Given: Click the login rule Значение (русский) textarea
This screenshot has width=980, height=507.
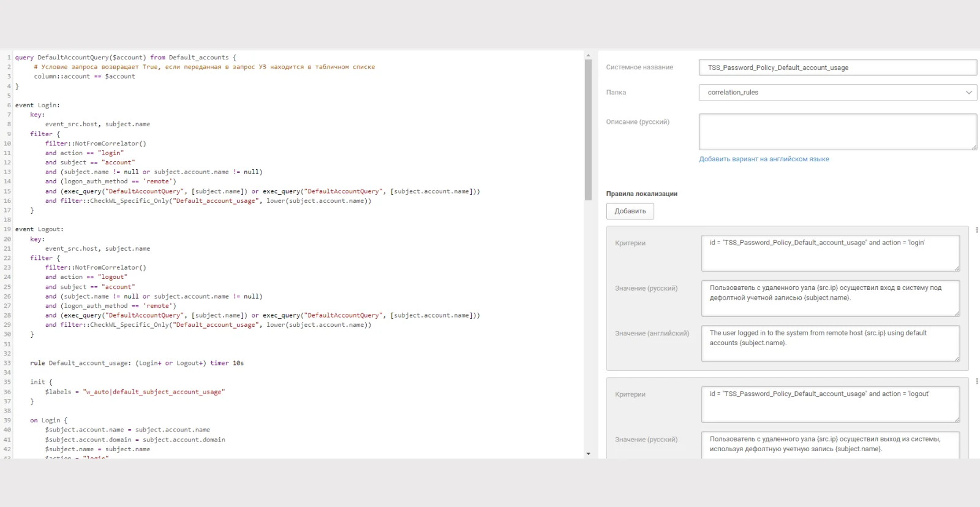Looking at the screenshot, I should point(831,298).
